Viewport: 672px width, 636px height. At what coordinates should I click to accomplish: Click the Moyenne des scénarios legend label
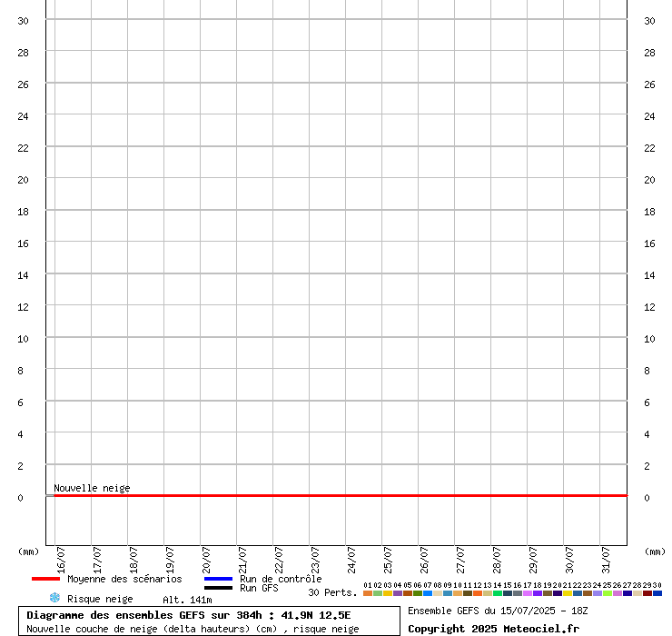click(x=124, y=579)
